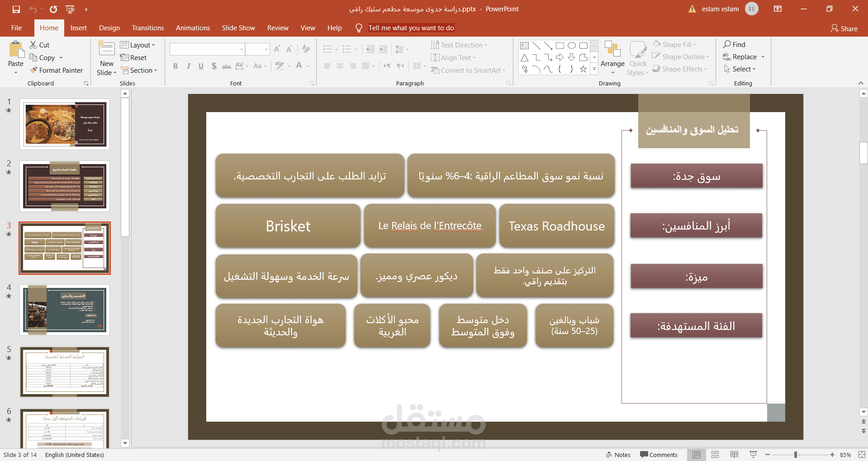Open the text highlight color picker

coord(280,66)
